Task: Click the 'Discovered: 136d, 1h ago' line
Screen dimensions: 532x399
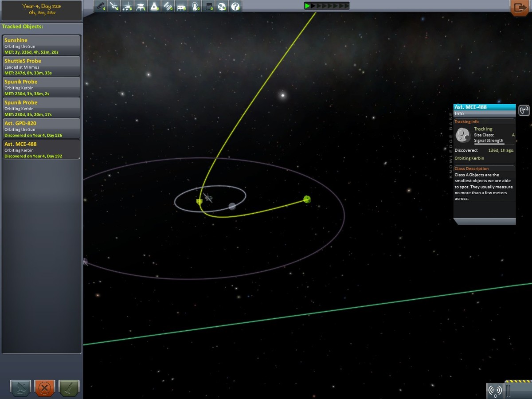Action: [485, 150]
